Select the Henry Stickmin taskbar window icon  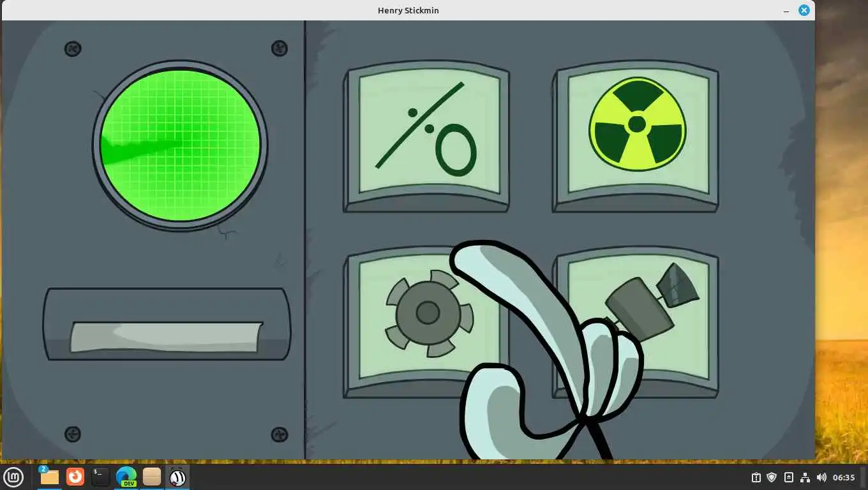tap(177, 477)
